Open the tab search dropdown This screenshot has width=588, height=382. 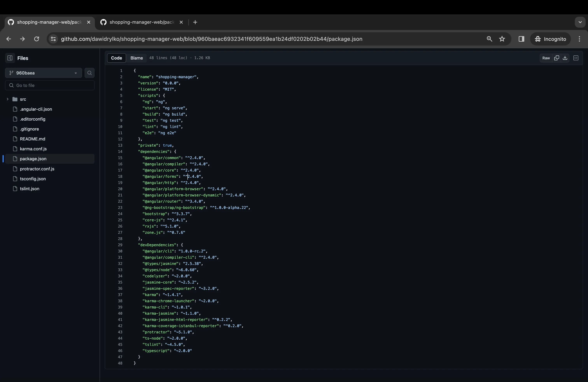click(580, 22)
